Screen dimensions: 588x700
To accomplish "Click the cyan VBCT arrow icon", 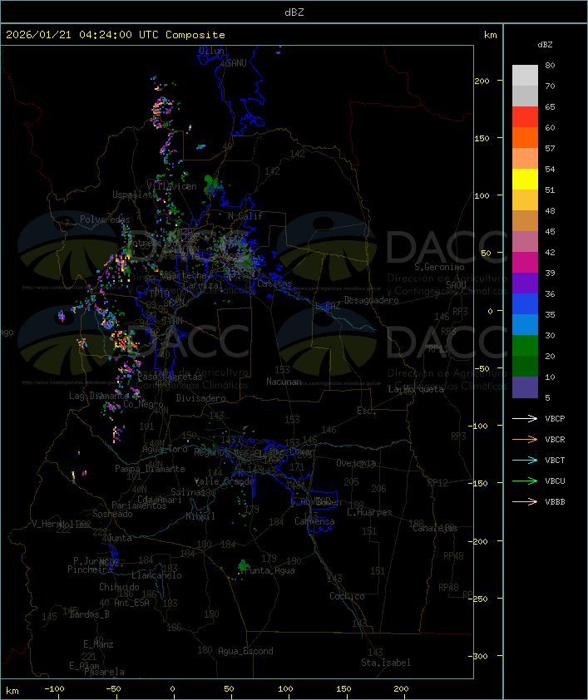I will coord(524,461).
